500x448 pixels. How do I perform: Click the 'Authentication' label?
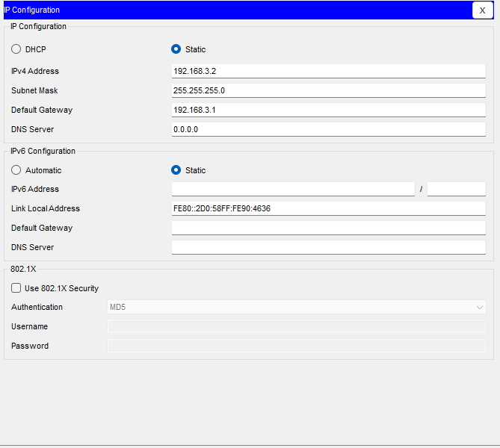(x=37, y=307)
